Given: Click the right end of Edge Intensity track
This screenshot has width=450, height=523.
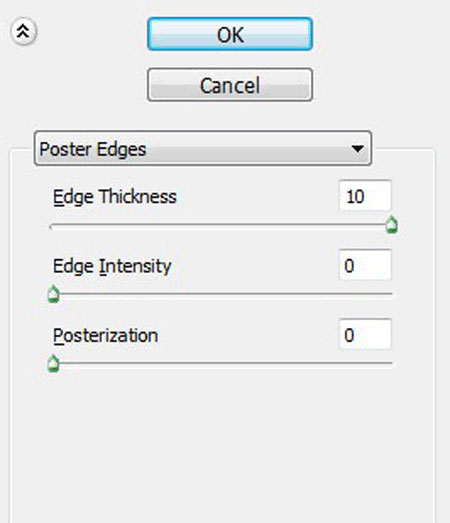Looking at the screenshot, I should tap(390, 294).
